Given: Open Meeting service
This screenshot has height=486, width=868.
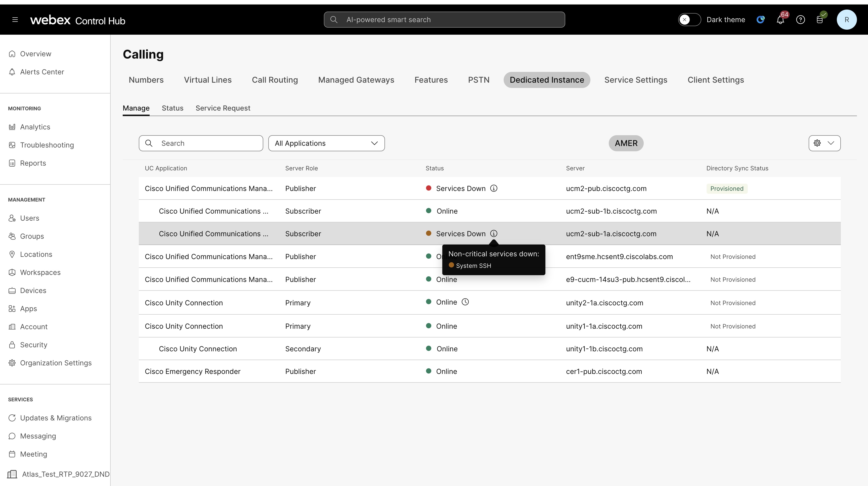Looking at the screenshot, I should pos(33,454).
